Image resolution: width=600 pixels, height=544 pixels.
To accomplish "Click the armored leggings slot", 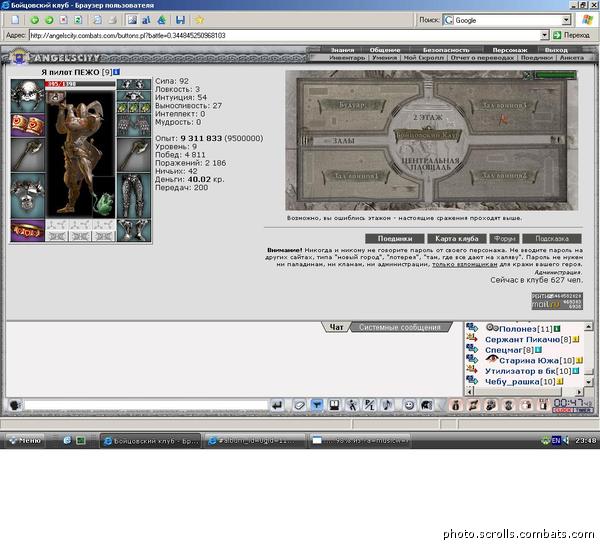I will click(x=134, y=195).
